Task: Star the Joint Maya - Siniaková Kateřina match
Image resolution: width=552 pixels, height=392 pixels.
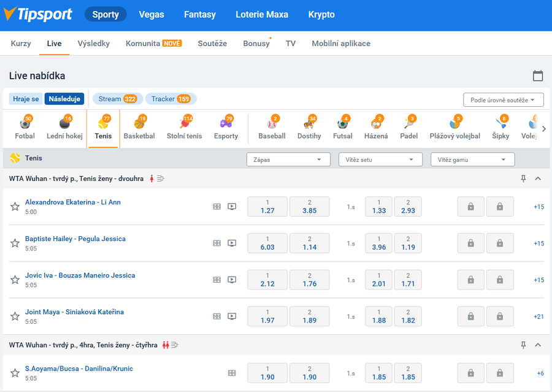Action: (x=15, y=317)
